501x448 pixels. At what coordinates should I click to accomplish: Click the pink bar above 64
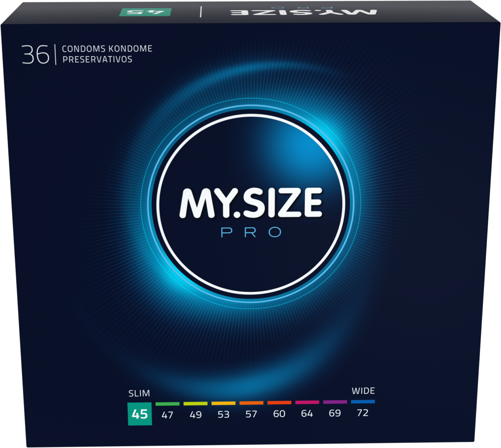[x=307, y=402]
